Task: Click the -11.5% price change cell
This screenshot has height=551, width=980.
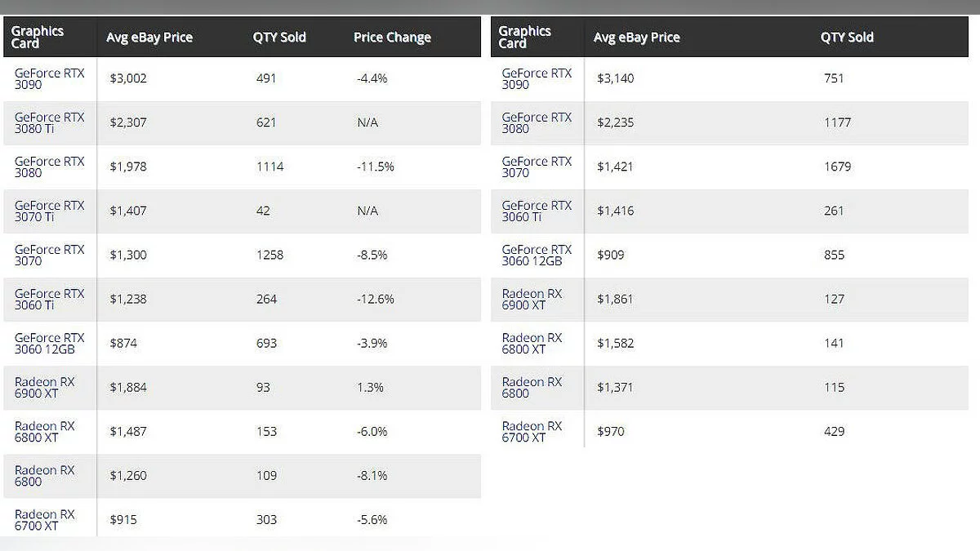Action: point(376,167)
